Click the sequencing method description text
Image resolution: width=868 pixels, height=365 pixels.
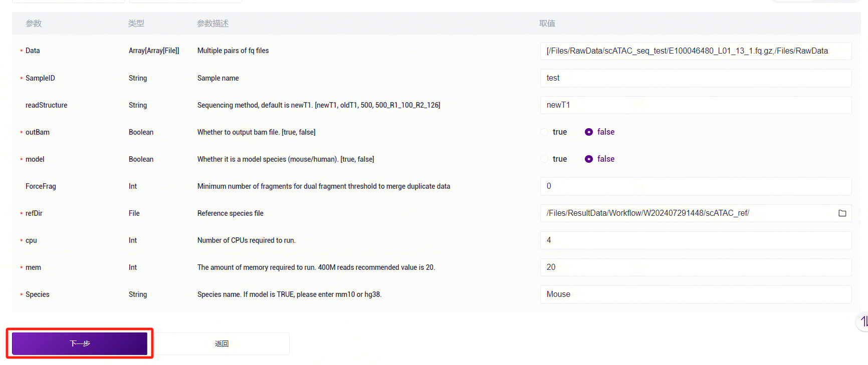[319, 105]
